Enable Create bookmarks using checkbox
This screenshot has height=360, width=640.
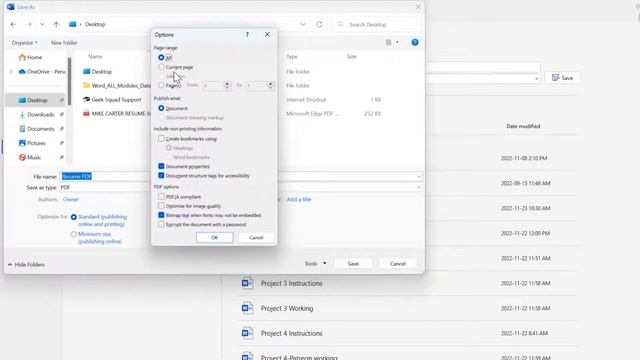tap(161, 139)
